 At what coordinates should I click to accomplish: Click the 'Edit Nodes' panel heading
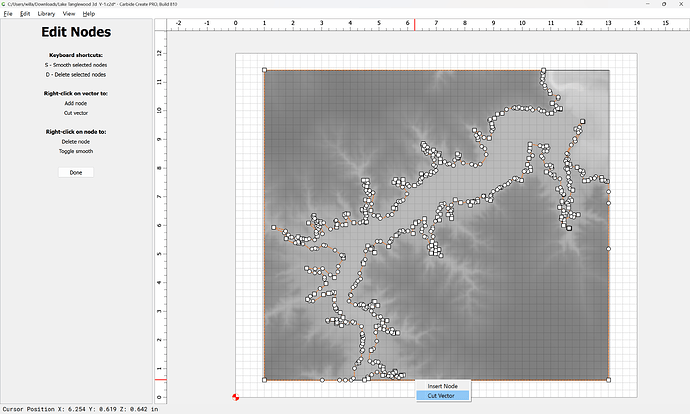(x=76, y=32)
